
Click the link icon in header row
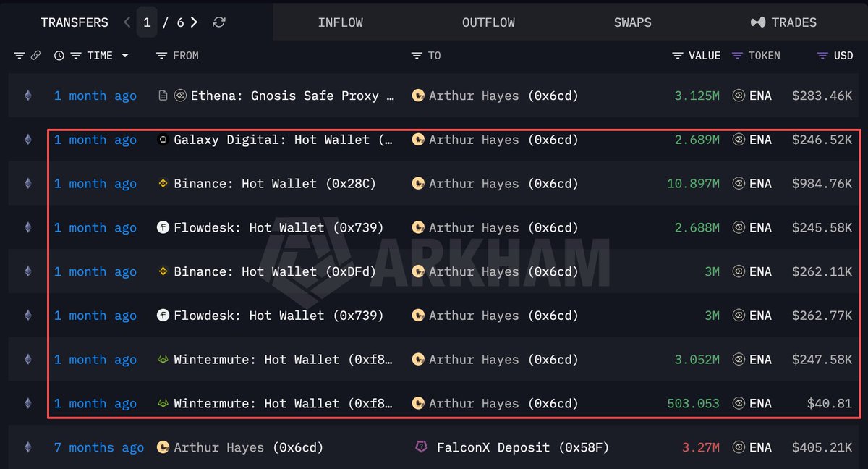(35, 56)
